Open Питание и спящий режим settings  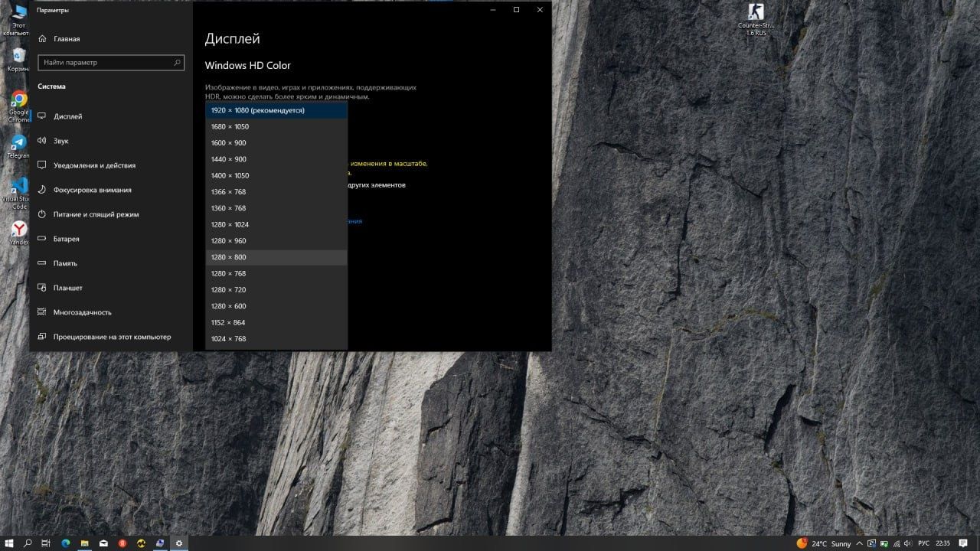[x=111, y=214]
